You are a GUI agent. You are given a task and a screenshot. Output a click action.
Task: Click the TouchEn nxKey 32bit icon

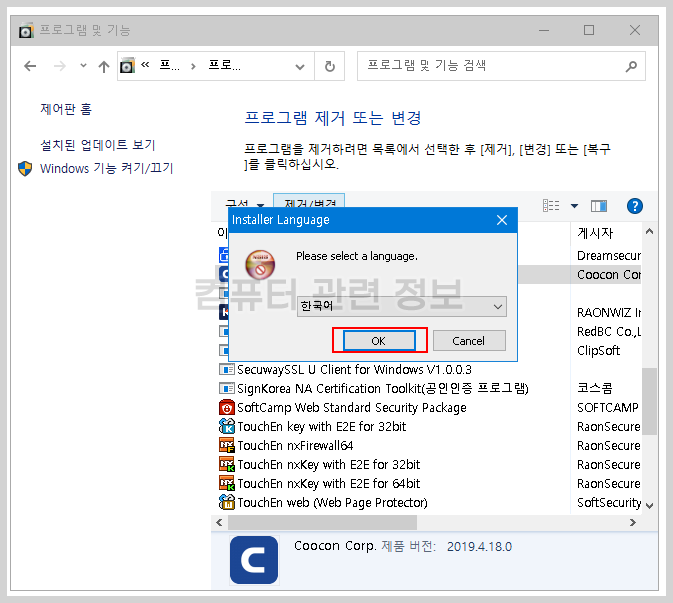pyautogui.click(x=227, y=464)
